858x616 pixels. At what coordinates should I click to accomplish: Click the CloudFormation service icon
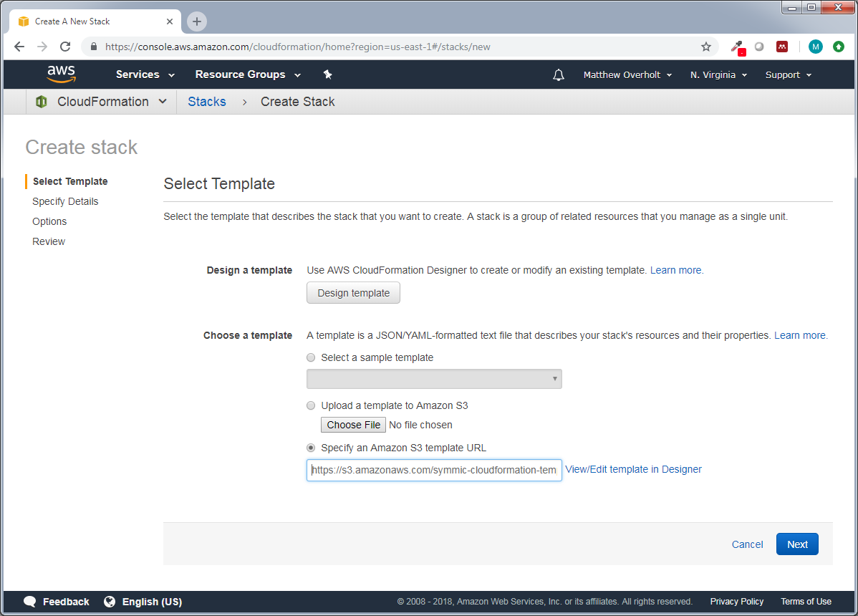click(x=41, y=102)
